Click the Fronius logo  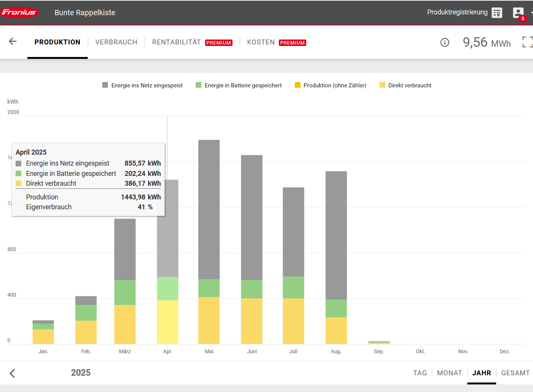point(20,13)
